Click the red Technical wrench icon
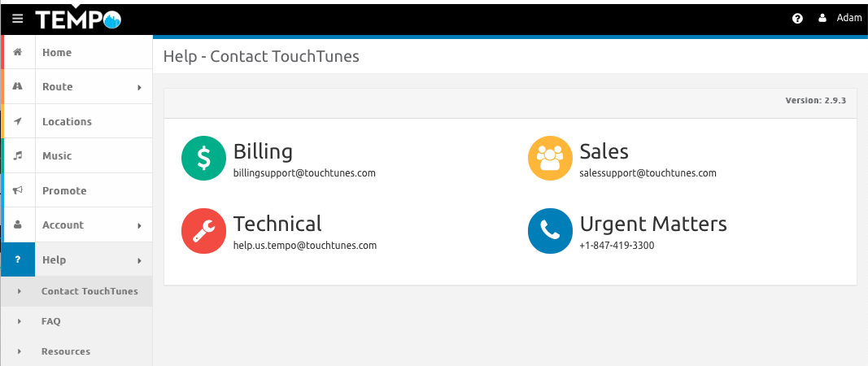This screenshot has width=868, height=366. (x=203, y=231)
